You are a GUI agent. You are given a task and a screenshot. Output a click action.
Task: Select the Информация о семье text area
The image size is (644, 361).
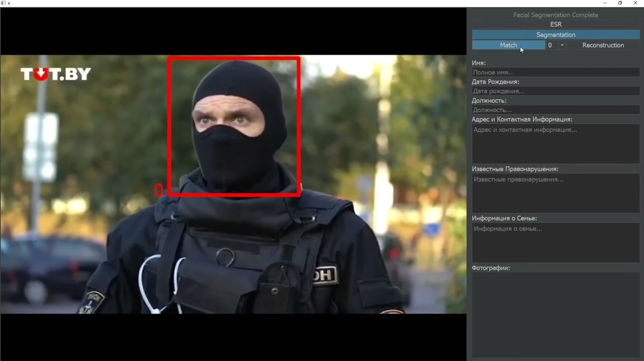[x=555, y=242]
